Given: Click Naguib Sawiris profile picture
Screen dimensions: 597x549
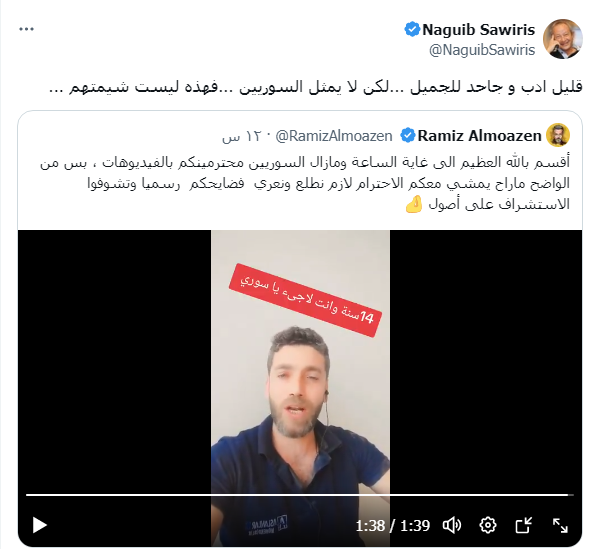Looking at the screenshot, I should coord(563,39).
